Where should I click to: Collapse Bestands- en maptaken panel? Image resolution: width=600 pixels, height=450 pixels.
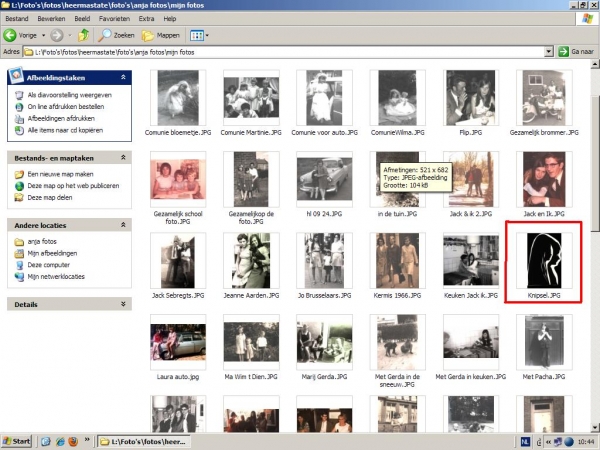pyautogui.click(x=123, y=157)
